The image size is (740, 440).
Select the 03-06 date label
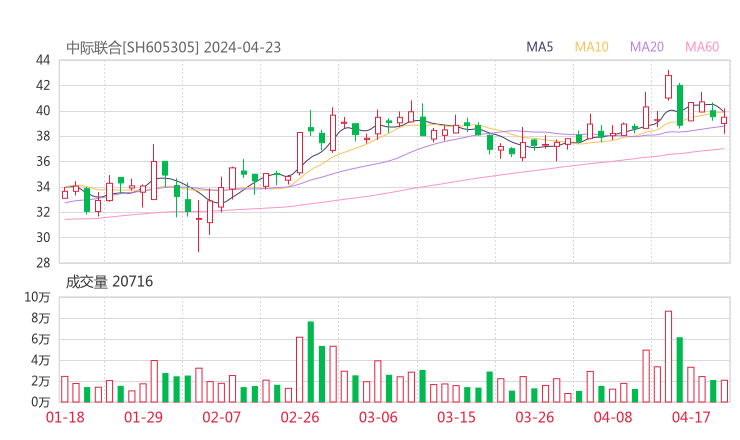click(378, 417)
